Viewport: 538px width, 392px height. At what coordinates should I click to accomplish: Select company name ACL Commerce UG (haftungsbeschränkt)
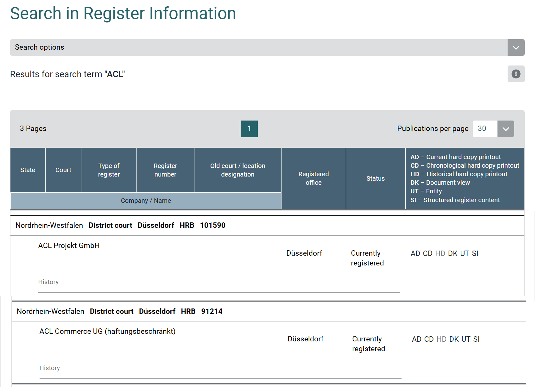[x=107, y=331]
